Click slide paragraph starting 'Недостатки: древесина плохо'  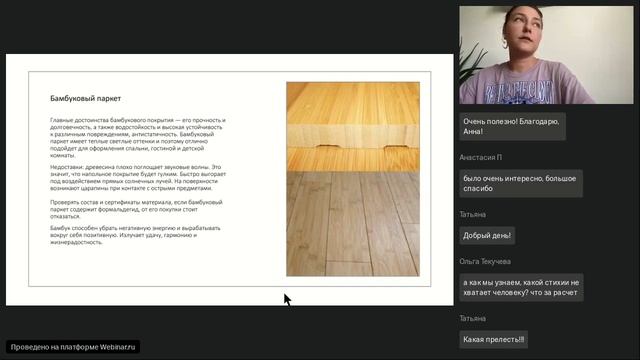tap(138, 178)
